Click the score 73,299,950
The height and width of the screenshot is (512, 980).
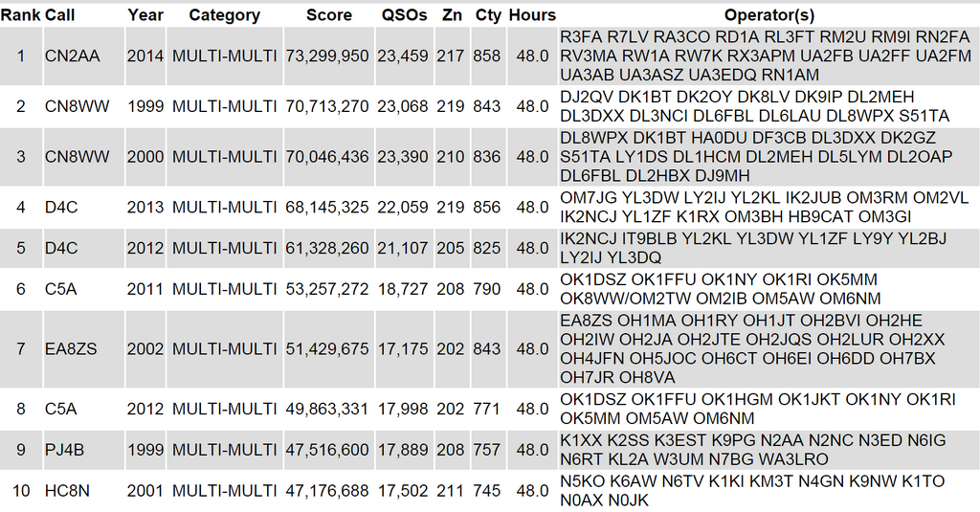click(327, 56)
